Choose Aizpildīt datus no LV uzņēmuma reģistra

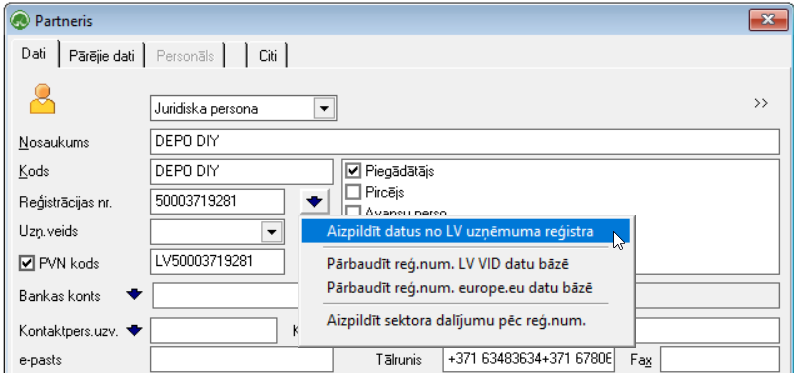click(x=465, y=231)
